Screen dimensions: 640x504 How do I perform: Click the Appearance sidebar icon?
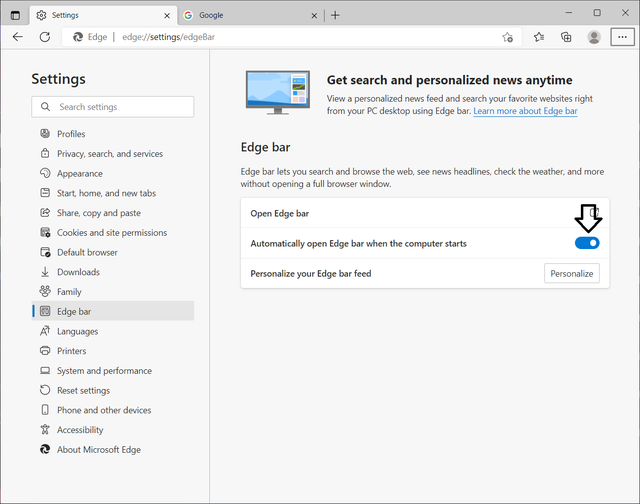[x=45, y=173]
